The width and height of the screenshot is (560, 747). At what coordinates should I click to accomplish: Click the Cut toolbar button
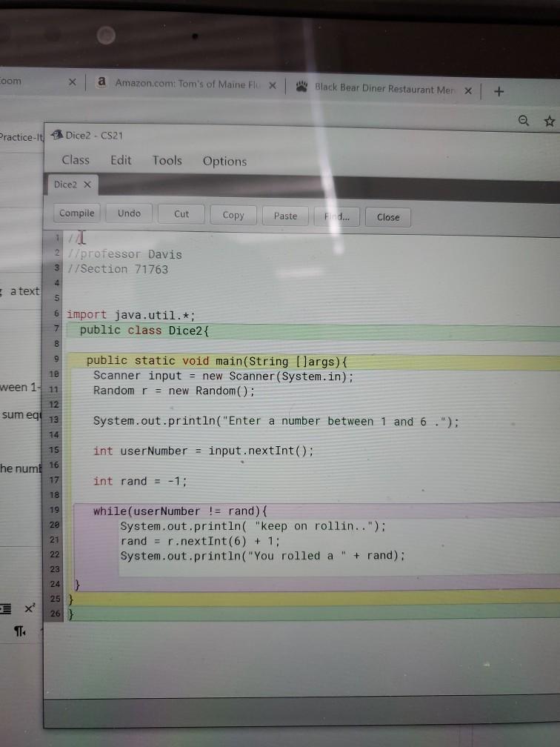pos(181,214)
